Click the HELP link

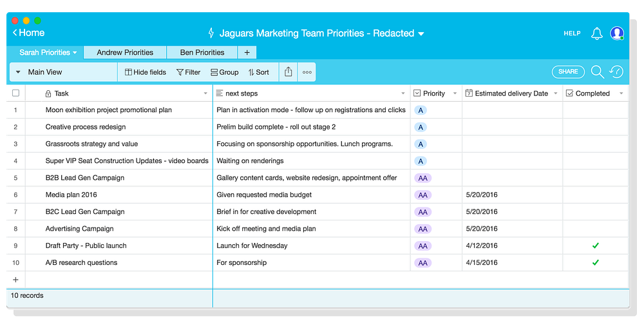pos(572,34)
